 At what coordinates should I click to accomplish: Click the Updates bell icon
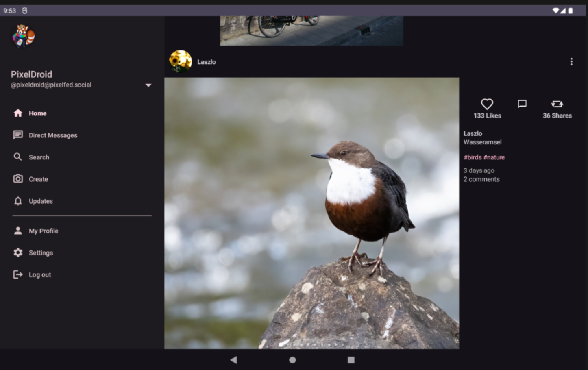pyautogui.click(x=18, y=201)
